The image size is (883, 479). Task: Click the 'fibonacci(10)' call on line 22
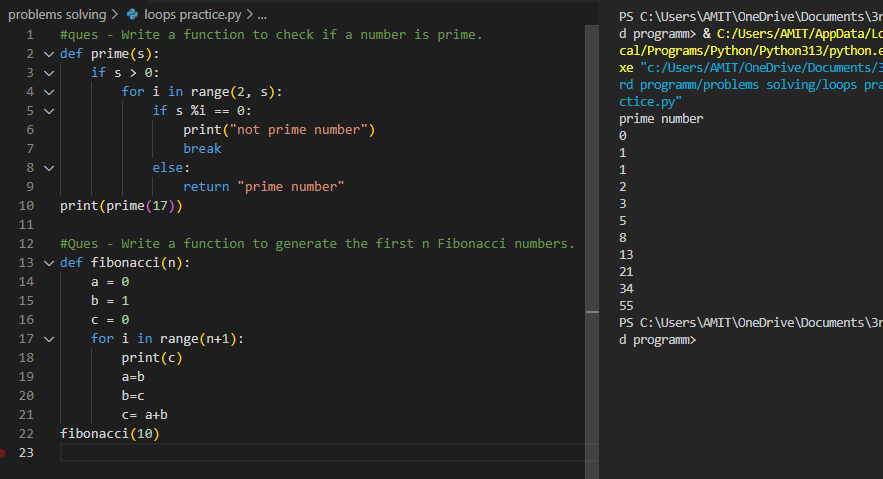point(110,434)
